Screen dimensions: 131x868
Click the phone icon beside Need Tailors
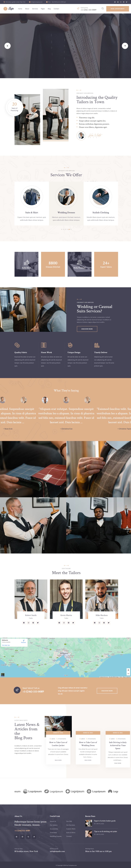(x=17, y=690)
